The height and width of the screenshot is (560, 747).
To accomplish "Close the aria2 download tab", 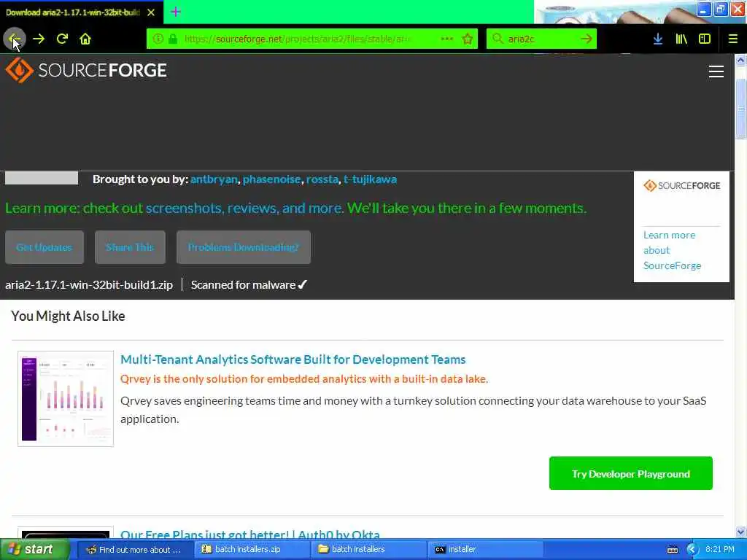I will click(151, 12).
